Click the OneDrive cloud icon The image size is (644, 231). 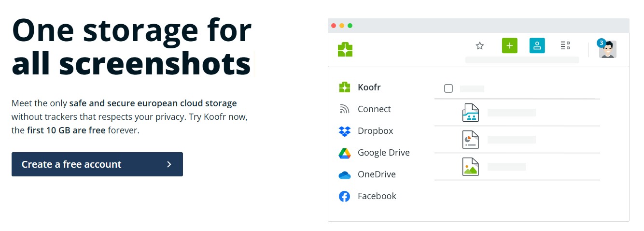click(344, 175)
